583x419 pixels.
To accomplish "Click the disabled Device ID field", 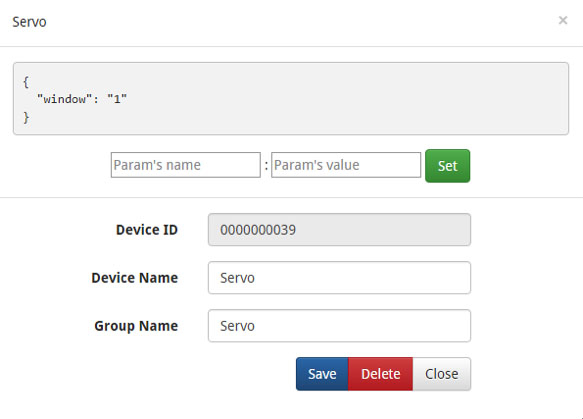I will (339, 229).
